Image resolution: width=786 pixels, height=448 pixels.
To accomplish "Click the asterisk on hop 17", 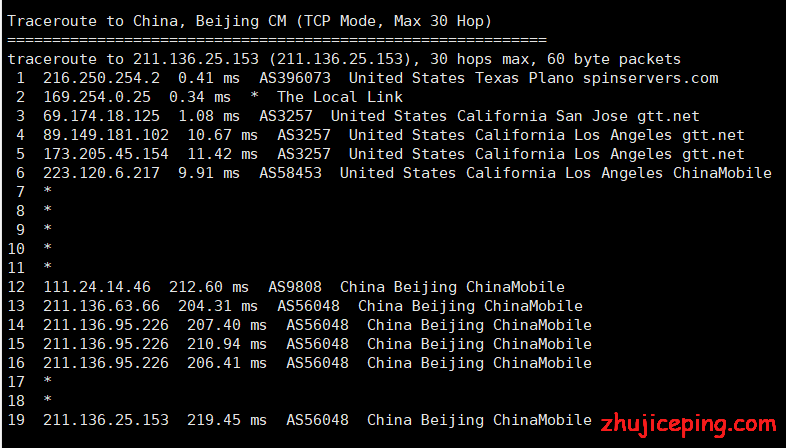I will coord(48,381).
